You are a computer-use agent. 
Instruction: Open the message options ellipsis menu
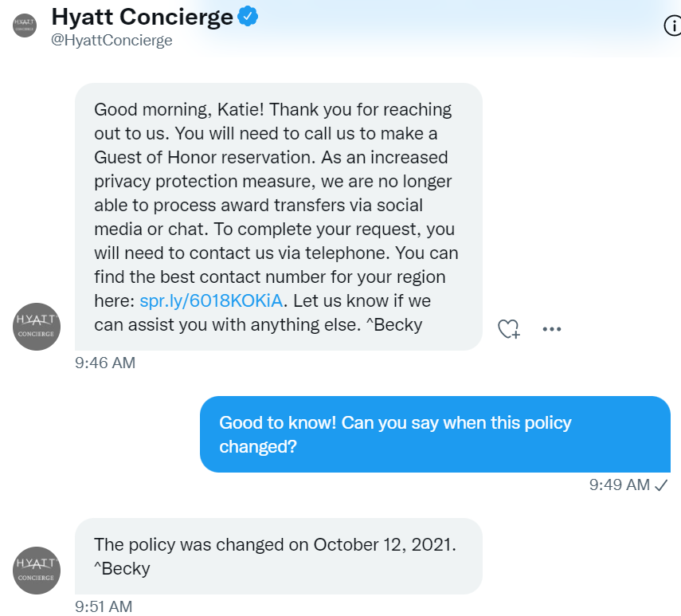(x=551, y=328)
